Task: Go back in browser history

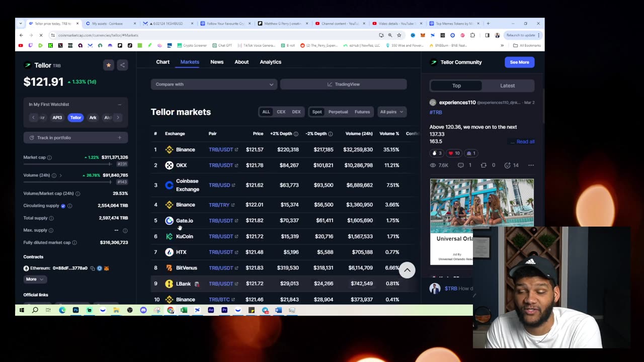Action: 21,35
